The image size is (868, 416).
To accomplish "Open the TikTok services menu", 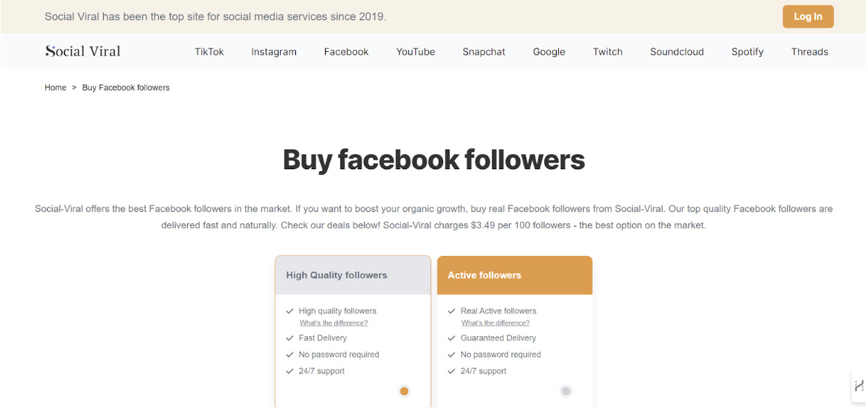I will (x=209, y=52).
